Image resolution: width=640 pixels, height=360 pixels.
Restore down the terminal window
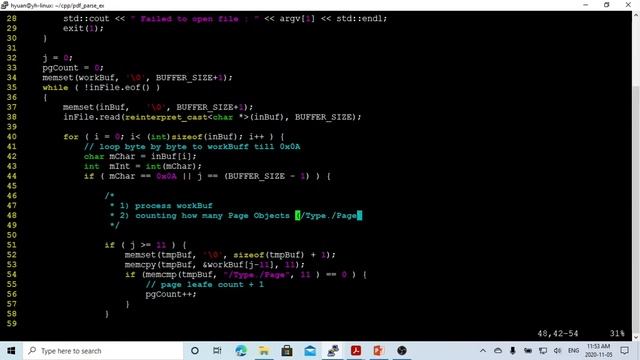pos(607,5)
